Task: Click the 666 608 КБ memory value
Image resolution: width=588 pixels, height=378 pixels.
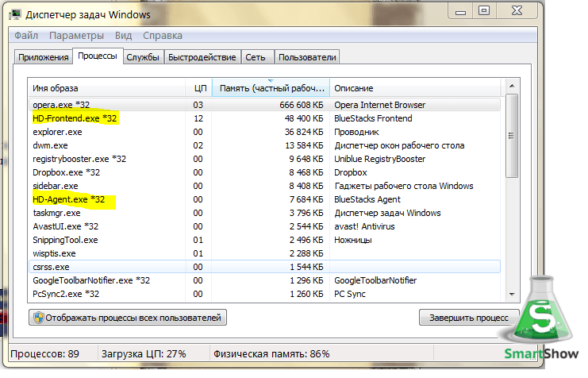Action: click(x=301, y=105)
